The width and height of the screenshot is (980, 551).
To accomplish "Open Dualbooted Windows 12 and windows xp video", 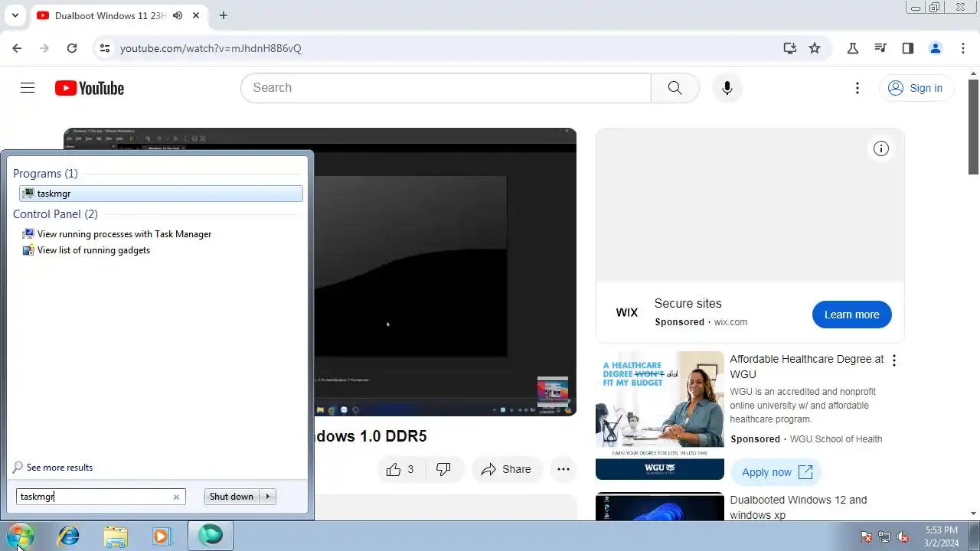I will (799, 507).
